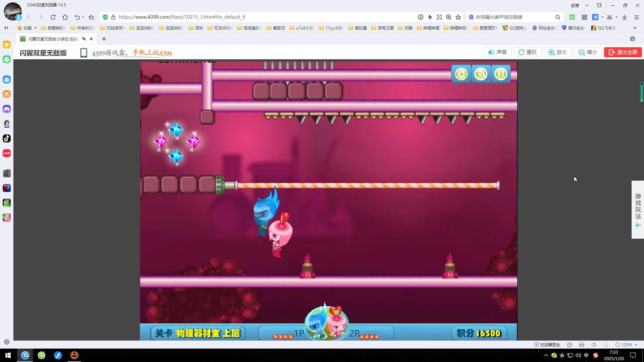Mute the tab via speaker icon
This screenshot has height=362, width=644.
pos(84,39)
